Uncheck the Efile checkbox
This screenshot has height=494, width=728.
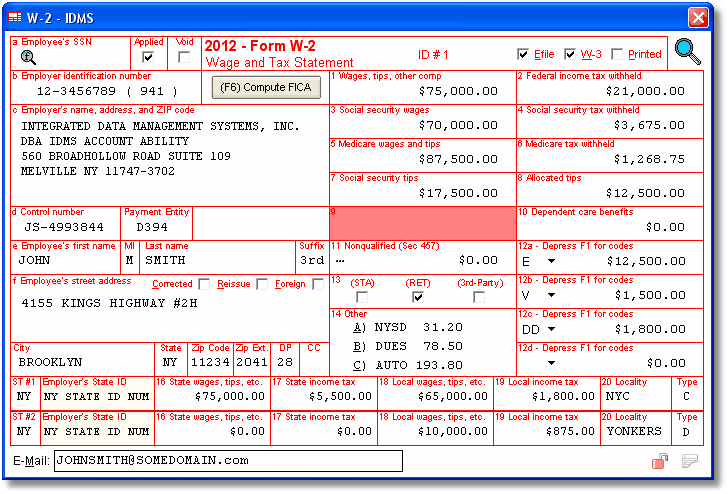tap(523, 54)
